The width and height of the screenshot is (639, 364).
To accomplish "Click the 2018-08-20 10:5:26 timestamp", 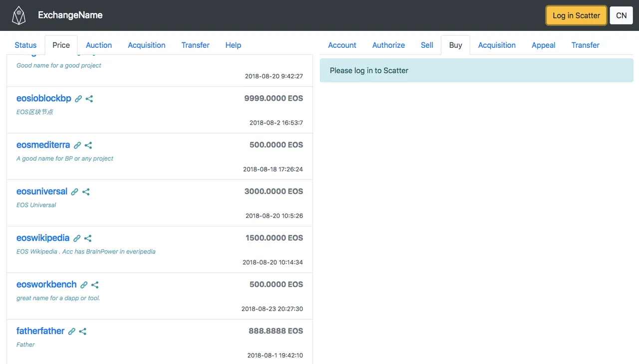I will 274,216.
